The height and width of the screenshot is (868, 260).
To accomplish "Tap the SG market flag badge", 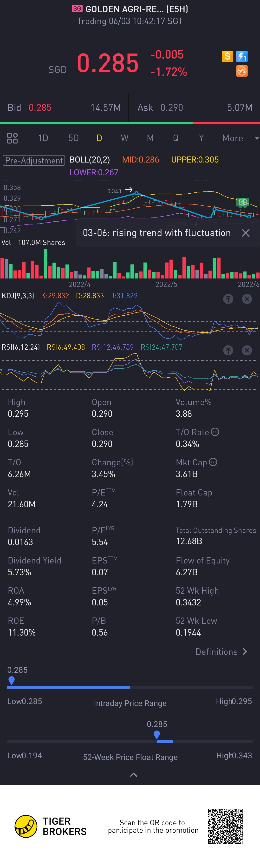I will [77, 8].
